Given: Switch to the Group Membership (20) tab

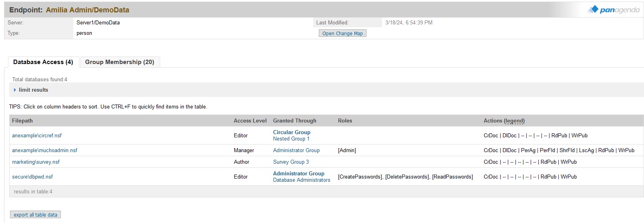Looking at the screenshot, I should click(119, 62).
